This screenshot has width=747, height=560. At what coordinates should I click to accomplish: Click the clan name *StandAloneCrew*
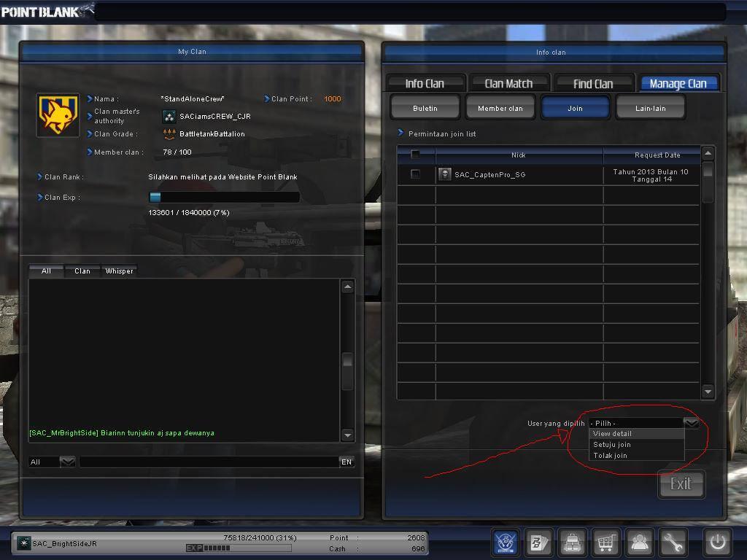tap(193, 98)
